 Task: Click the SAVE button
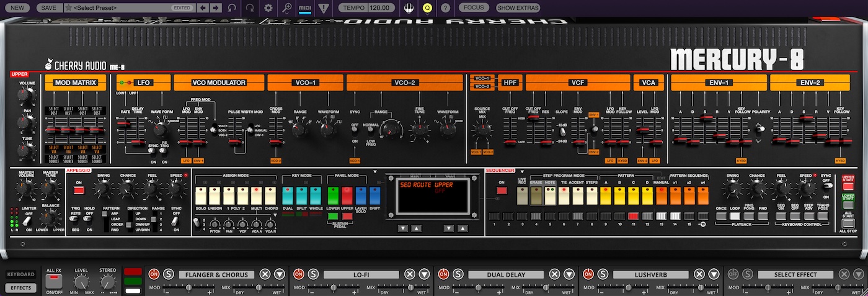pos(49,8)
